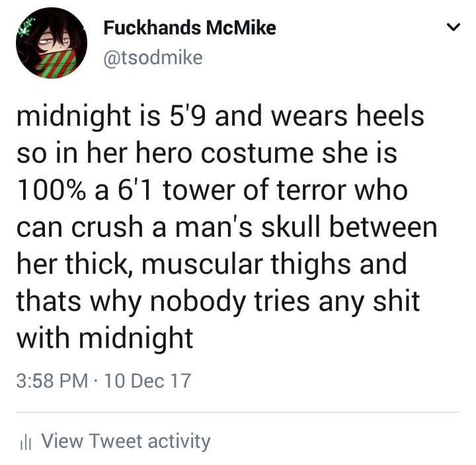Open the profile avatar with striped scarf
The height and width of the screenshot is (465, 476).
(52, 43)
